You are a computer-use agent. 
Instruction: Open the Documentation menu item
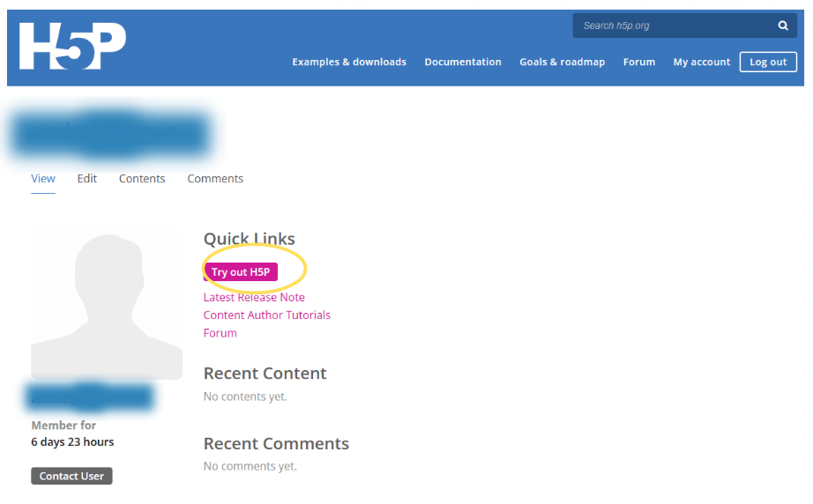click(463, 62)
